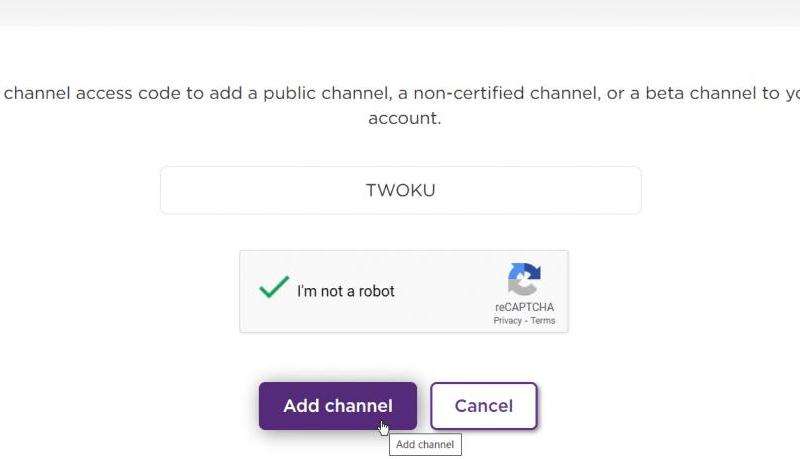Click the word "account." in the description

pos(405,118)
